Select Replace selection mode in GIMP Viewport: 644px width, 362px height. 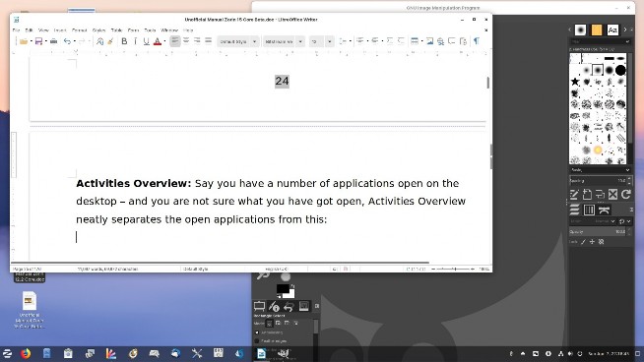270,324
